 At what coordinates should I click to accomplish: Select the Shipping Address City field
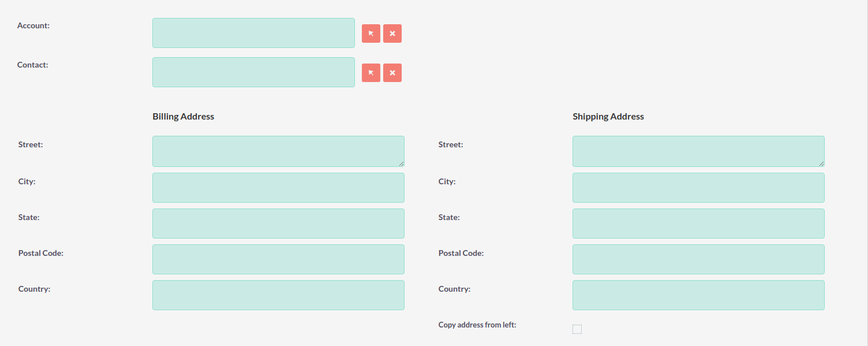[698, 187]
